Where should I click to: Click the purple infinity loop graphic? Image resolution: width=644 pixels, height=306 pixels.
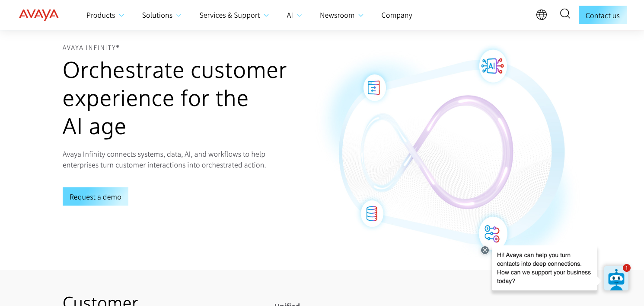(x=437, y=152)
